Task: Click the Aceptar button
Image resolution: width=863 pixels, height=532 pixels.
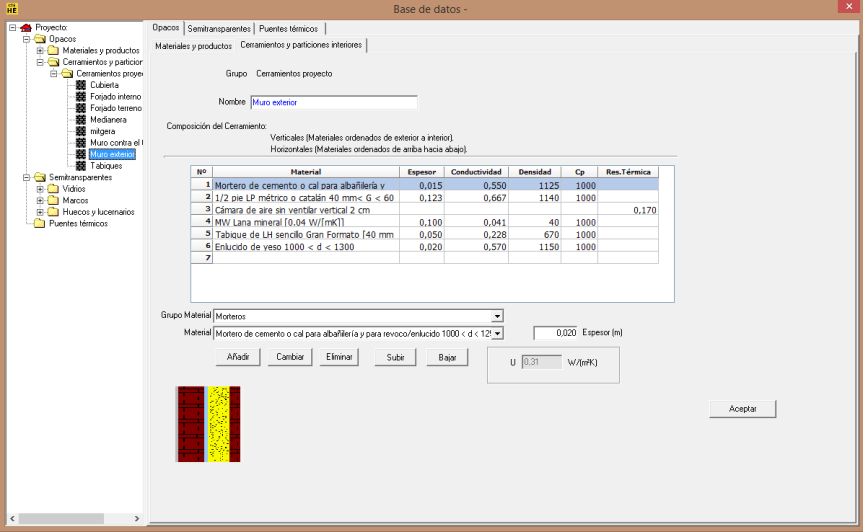Action: 742,408
